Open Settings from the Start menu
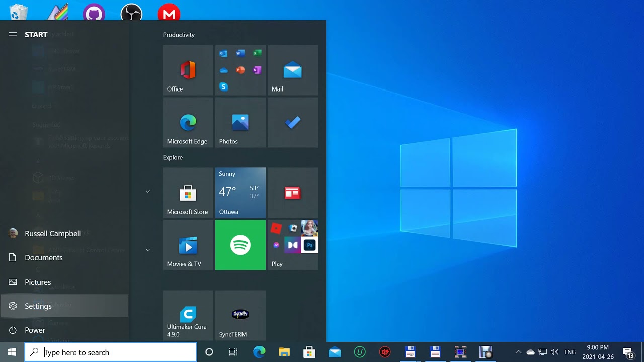Image resolution: width=644 pixels, height=362 pixels. tap(64, 306)
